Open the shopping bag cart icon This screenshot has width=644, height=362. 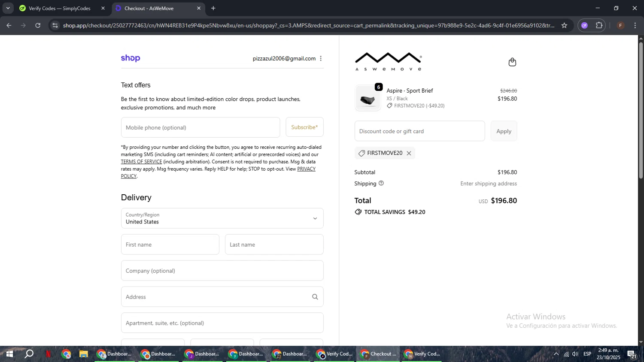(x=512, y=62)
